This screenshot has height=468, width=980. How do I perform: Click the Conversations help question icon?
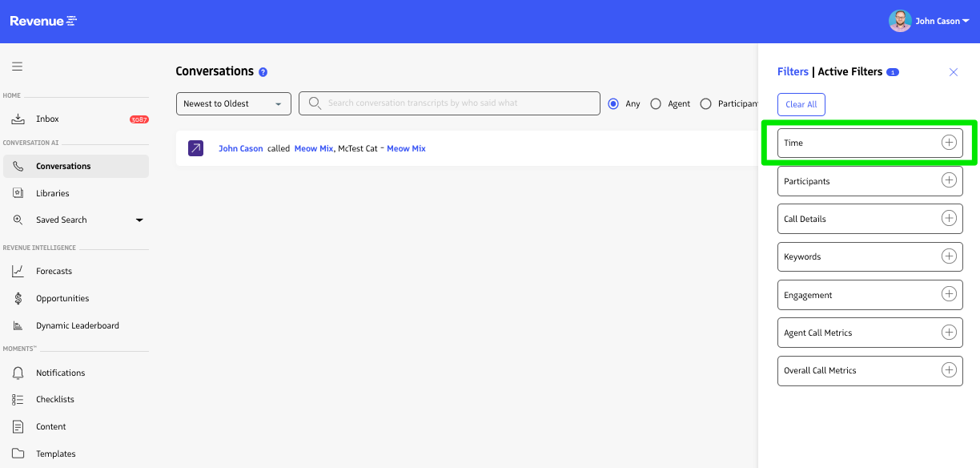coord(263,72)
